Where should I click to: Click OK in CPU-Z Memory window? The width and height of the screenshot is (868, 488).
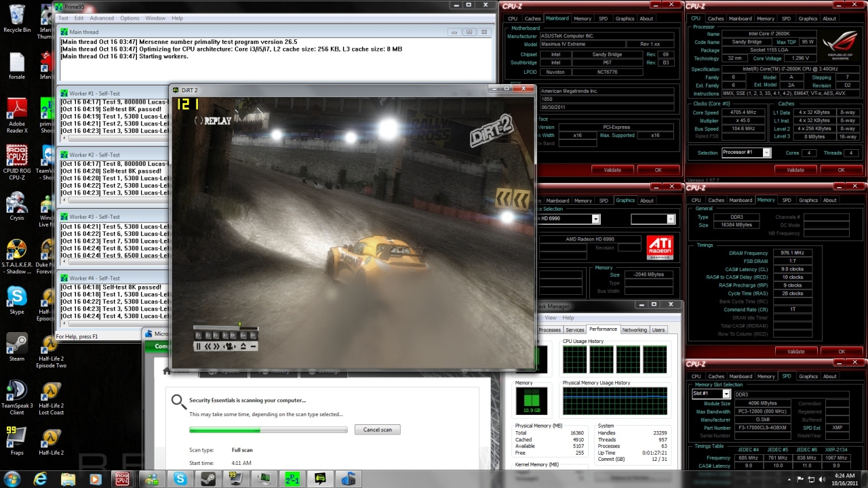point(842,352)
